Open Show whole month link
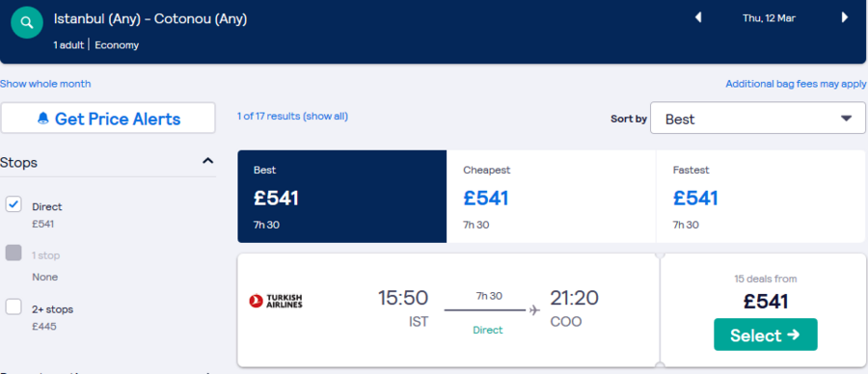This screenshot has height=374, width=868. point(45,84)
